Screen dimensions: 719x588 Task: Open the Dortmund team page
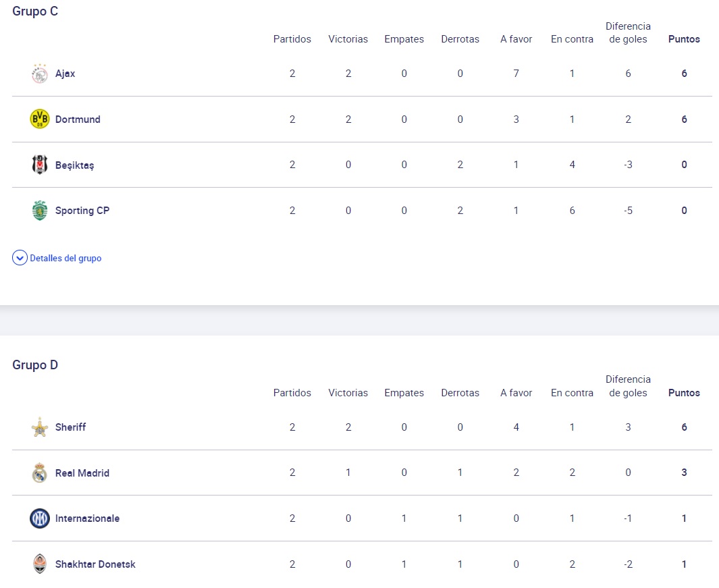pyautogui.click(x=78, y=119)
